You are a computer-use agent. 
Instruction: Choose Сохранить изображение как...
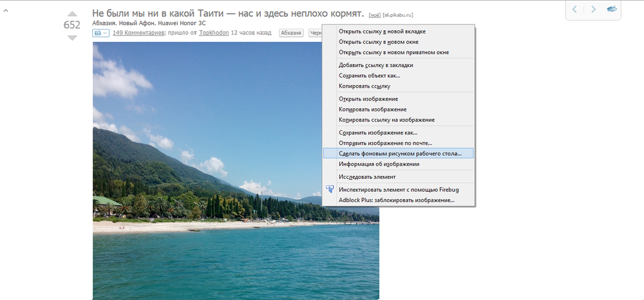pyautogui.click(x=378, y=133)
